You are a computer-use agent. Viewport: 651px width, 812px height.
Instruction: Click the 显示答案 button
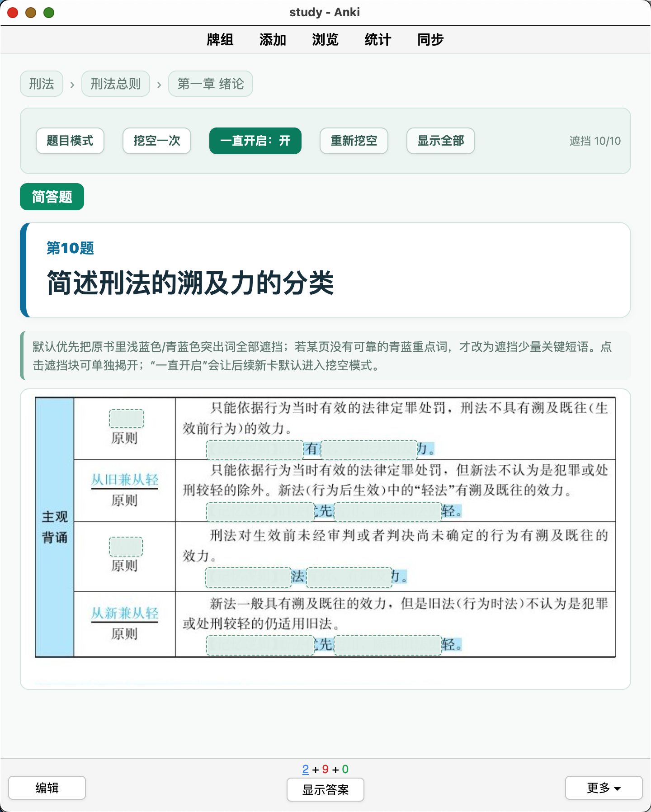point(325,790)
